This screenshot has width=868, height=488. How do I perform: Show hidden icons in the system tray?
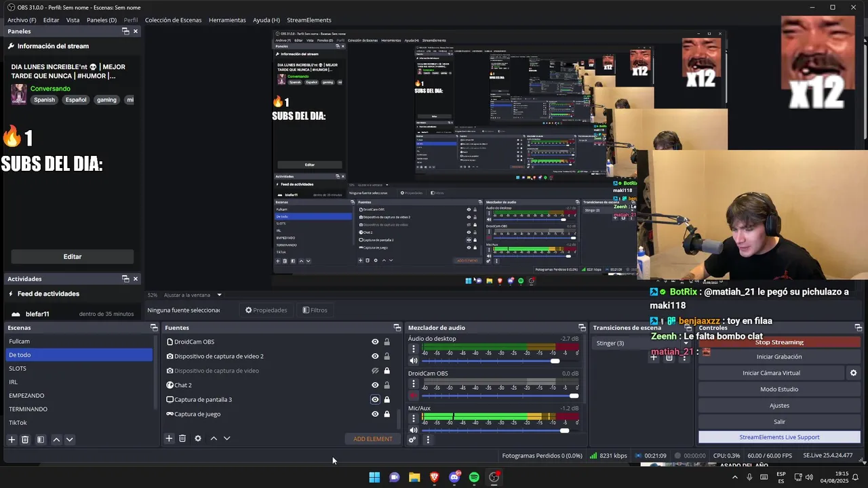click(x=734, y=477)
